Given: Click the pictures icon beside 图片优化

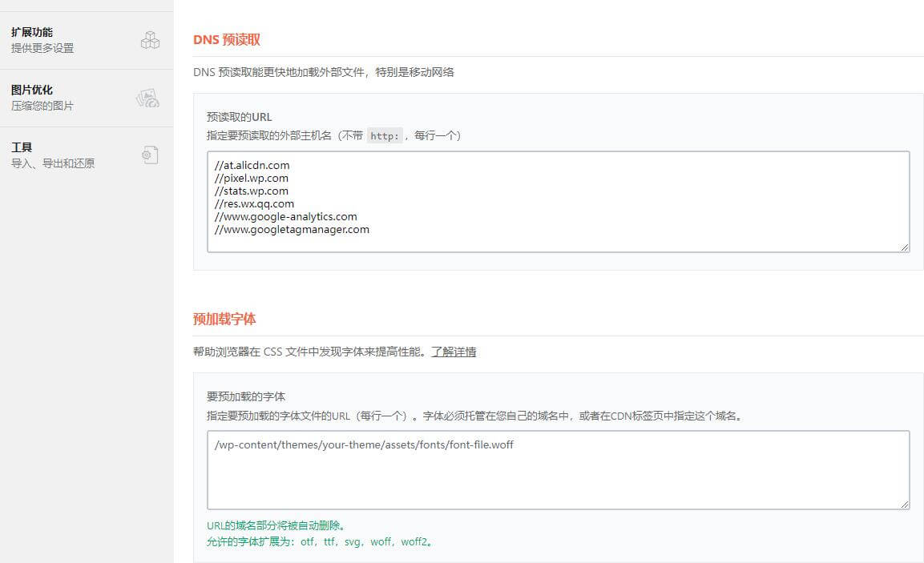Looking at the screenshot, I should coord(147,98).
